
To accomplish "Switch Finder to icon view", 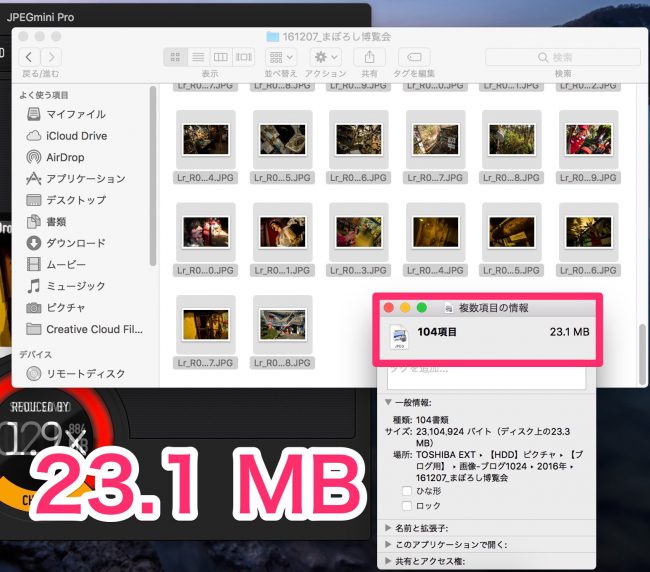I will coord(175,57).
